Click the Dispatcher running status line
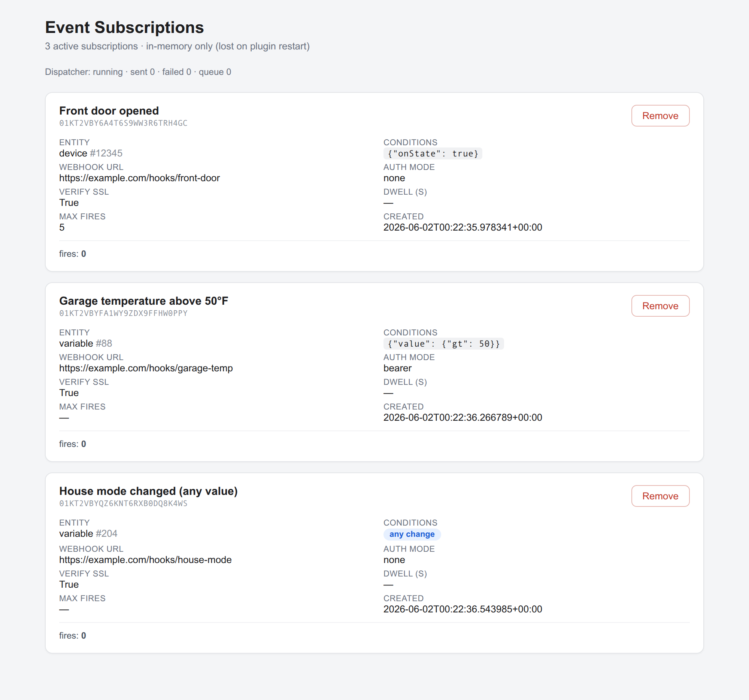Image resolution: width=749 pixels, height=700 pixels. [x=138, y=72]
